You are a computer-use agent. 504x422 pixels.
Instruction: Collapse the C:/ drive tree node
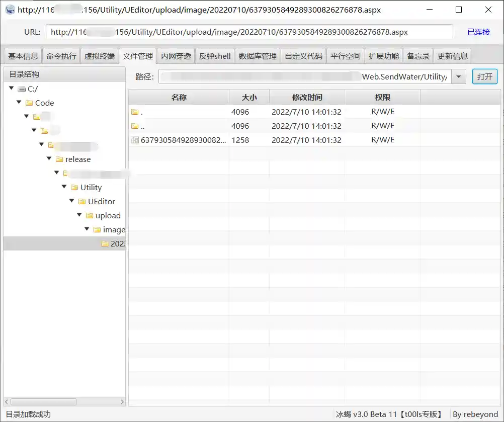click(x=11, y=89)
